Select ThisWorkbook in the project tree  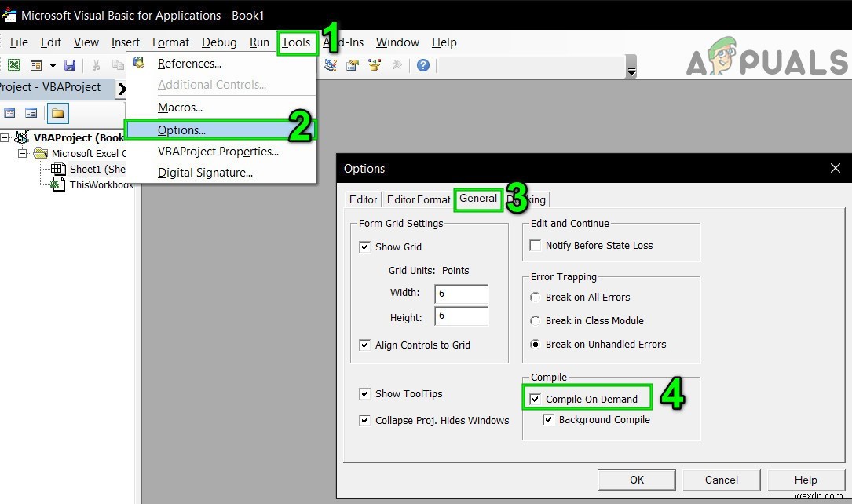[x=101, y=185]
